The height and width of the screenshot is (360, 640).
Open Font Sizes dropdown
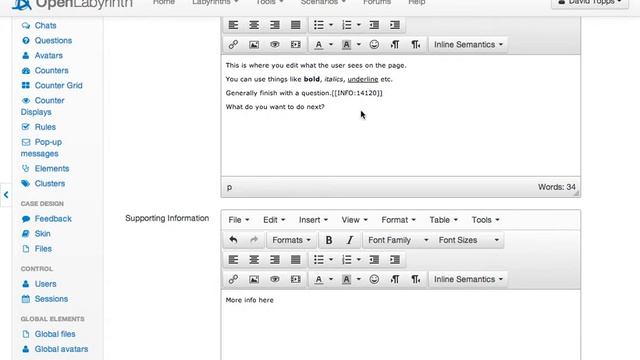click(468, 240)
